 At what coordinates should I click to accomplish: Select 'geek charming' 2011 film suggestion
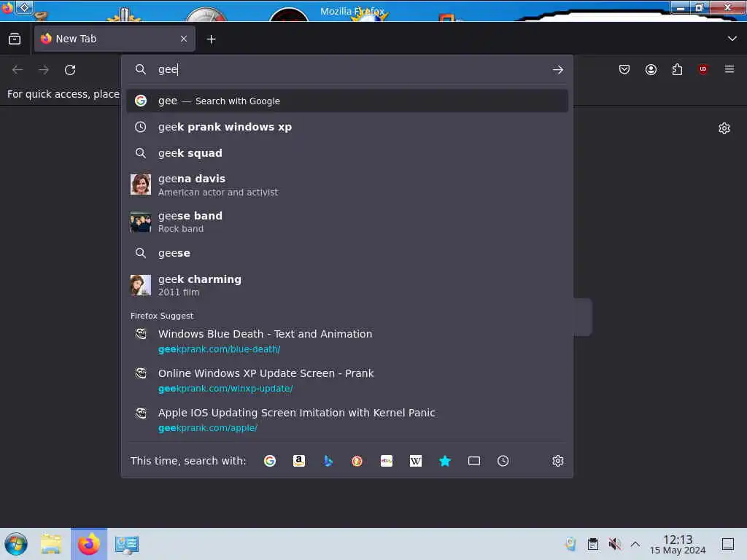click(x=347, y=285)
